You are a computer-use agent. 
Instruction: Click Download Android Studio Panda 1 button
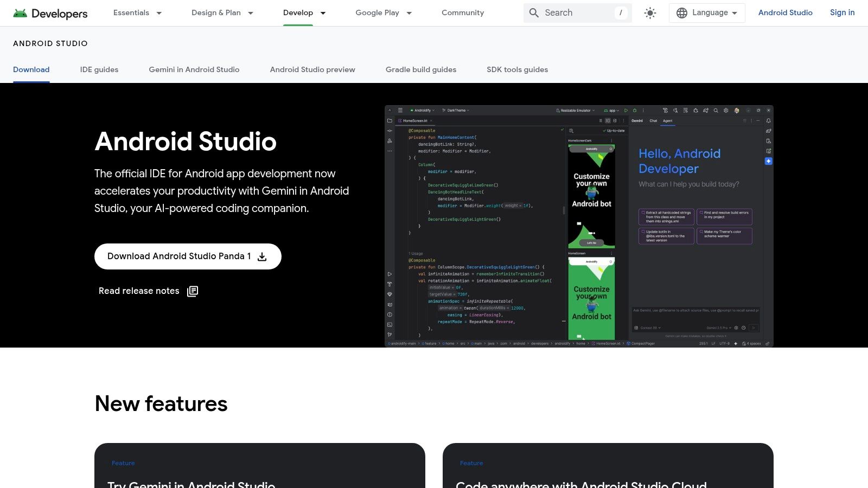point(188,256)
